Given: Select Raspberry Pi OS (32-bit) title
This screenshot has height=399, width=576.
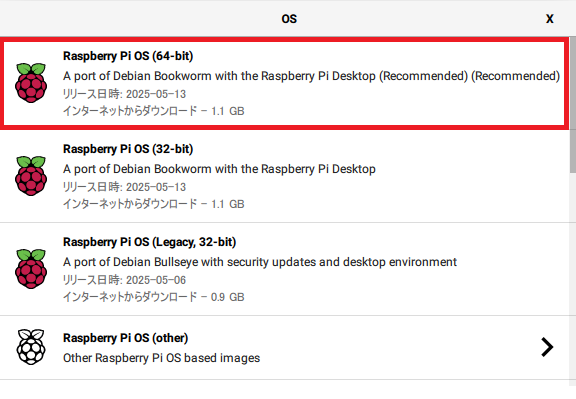Looking at the screenshot, I should click(x=128, y=149).
